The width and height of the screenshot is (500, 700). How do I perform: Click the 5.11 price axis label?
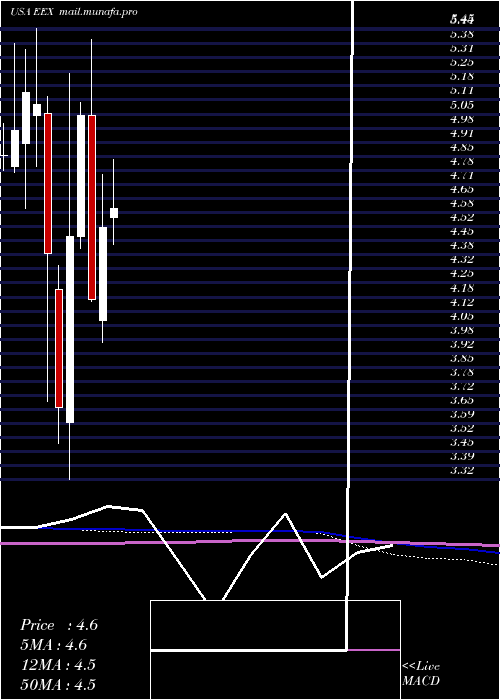coord(462,91)
